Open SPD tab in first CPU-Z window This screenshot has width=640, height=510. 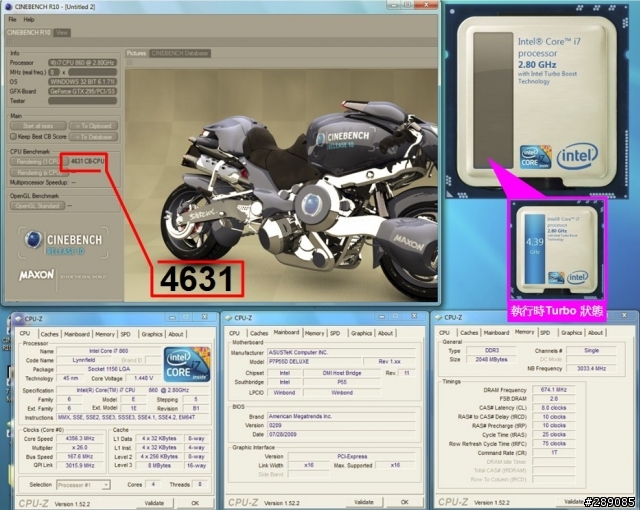pos(126,334)
